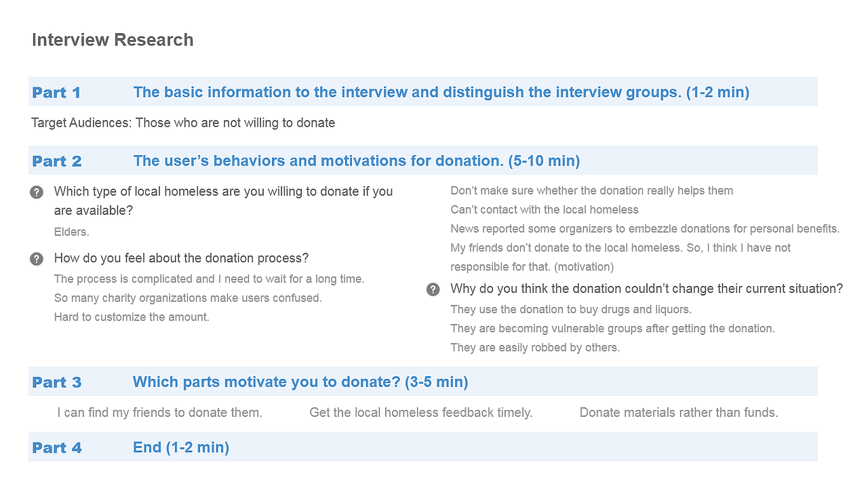Click the "Part 4" section label

[x=57, y=448]
